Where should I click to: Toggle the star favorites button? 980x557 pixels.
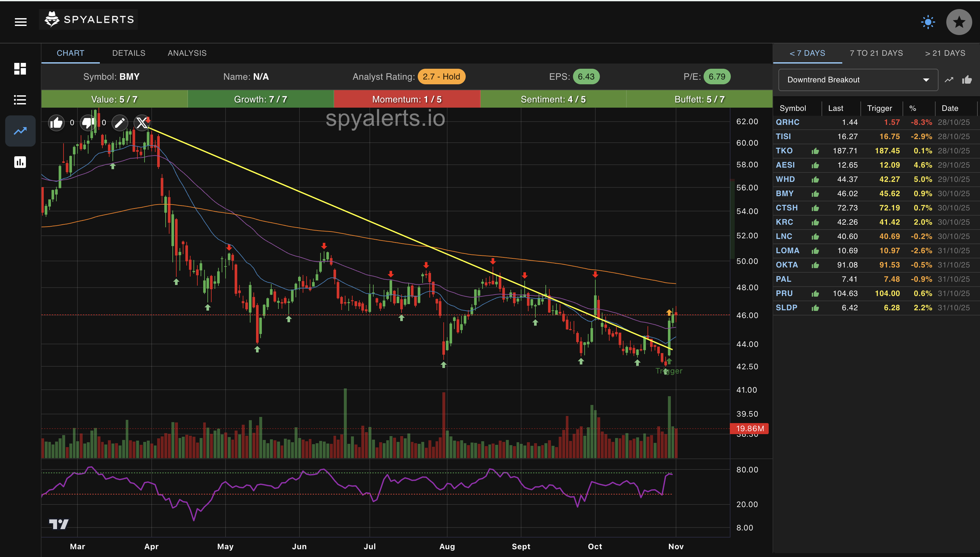(959, 22)
